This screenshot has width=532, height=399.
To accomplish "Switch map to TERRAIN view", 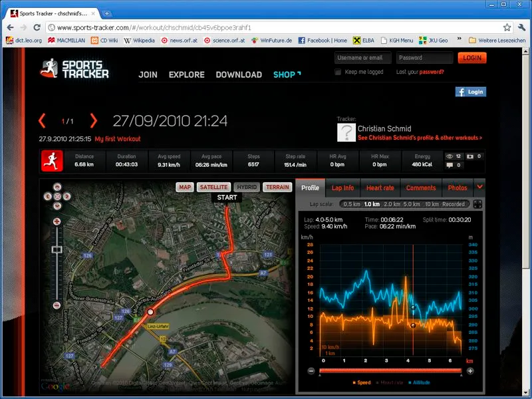I will 277,188.
